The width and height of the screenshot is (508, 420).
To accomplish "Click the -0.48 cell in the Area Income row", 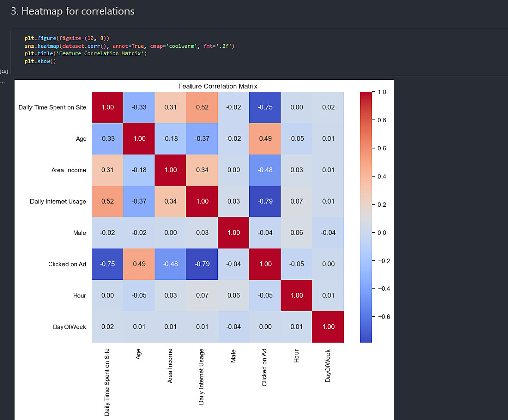I will click(265, 170).
